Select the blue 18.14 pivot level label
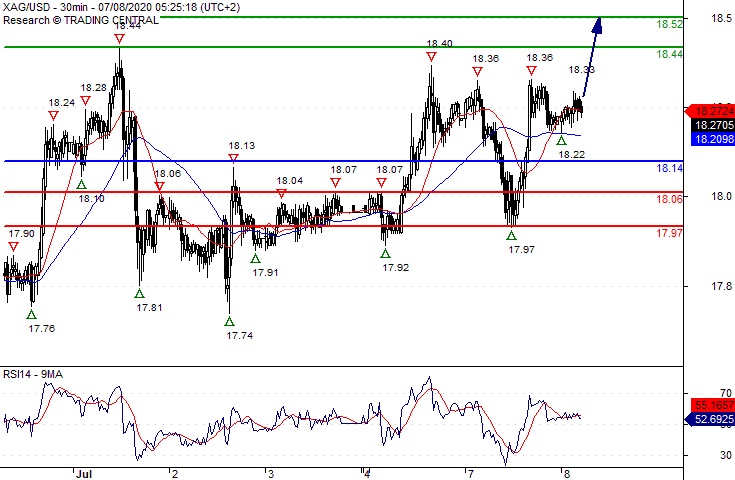Image resolution: width=735 pixels, height=480 pixels. tap(669, 168)
